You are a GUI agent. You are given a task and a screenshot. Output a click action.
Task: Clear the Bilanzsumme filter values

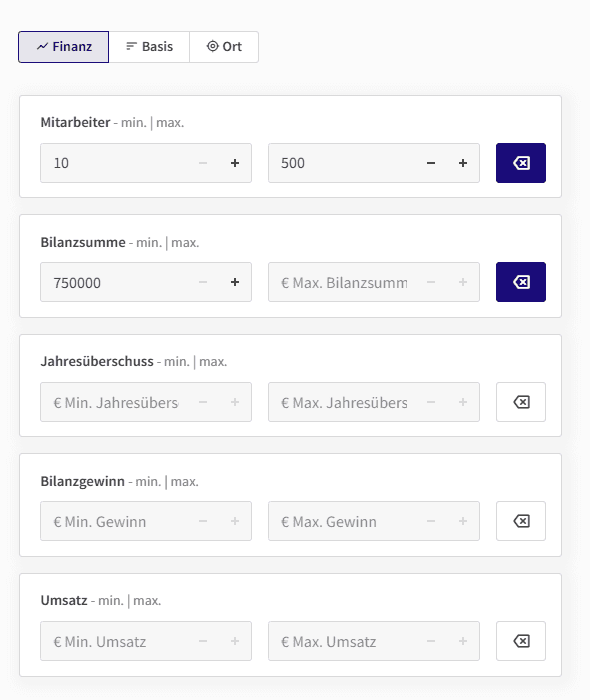tap(520, 282)
